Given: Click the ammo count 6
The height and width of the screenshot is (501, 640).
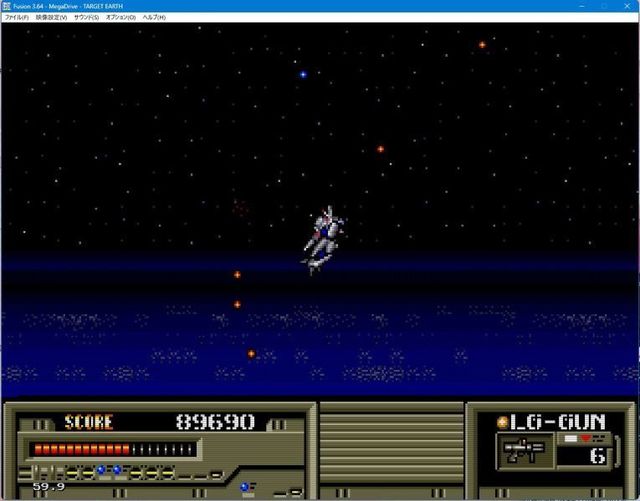Looking at the screenshot, I should click(x=598, y=456).
